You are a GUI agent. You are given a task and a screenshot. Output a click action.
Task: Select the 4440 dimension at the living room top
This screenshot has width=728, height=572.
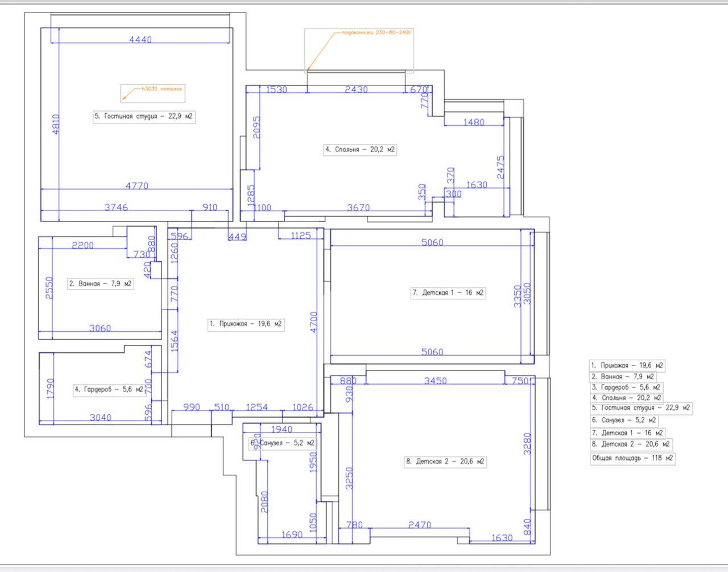(140, 39)
